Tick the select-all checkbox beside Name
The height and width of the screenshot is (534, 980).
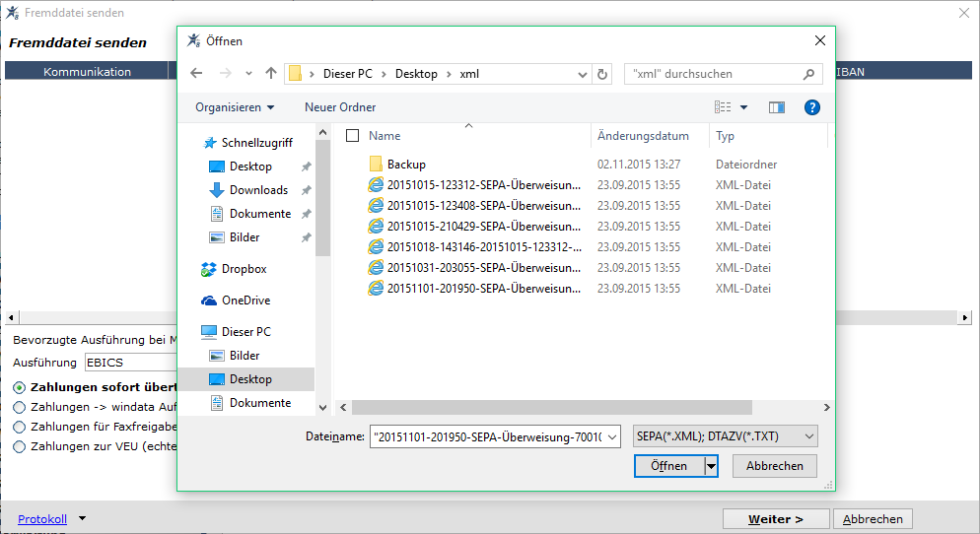[353, 136]
